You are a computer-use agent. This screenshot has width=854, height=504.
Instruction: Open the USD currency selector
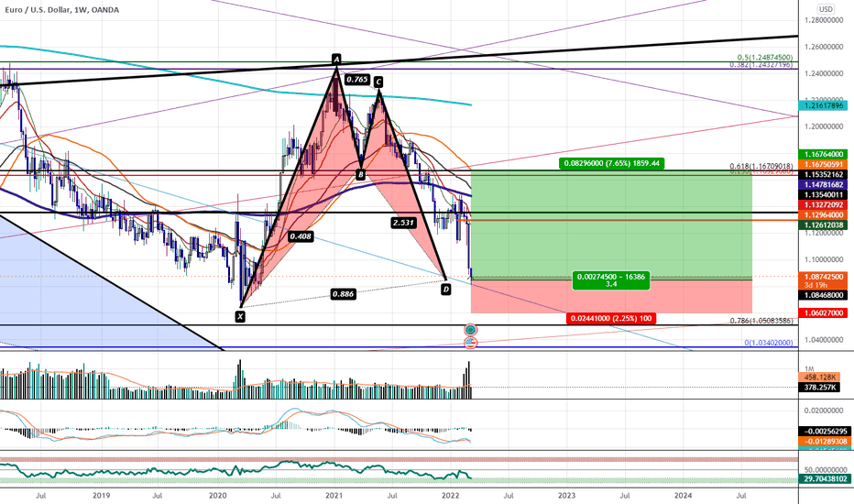point(827,9)
